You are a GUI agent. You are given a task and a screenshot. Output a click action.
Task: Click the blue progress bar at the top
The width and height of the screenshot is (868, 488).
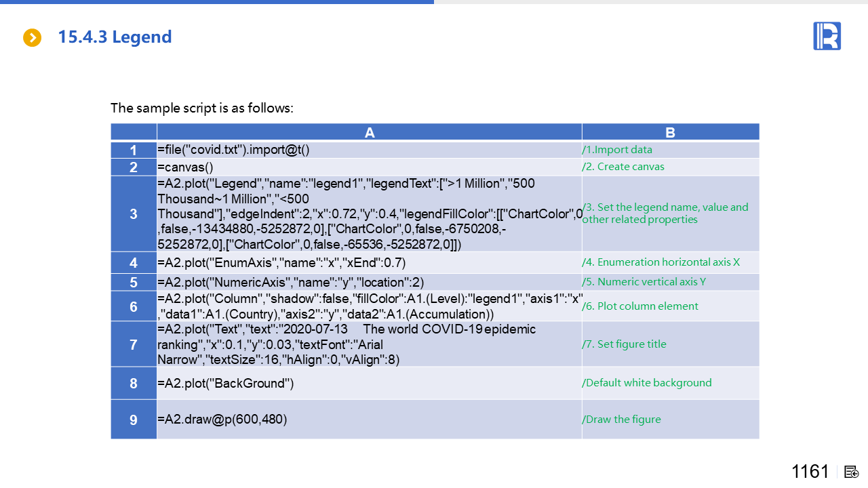point(217,2)
